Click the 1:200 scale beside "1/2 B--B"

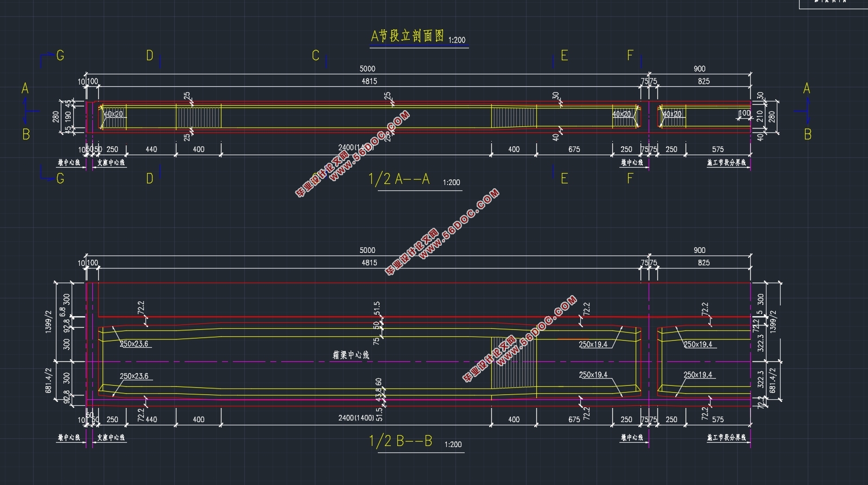453,444
